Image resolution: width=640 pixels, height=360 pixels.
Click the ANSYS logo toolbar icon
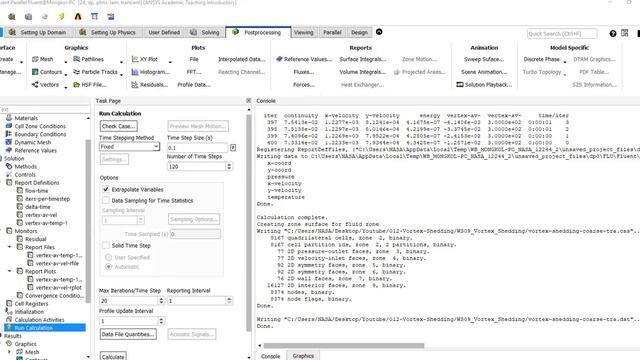tap(78, 16)
